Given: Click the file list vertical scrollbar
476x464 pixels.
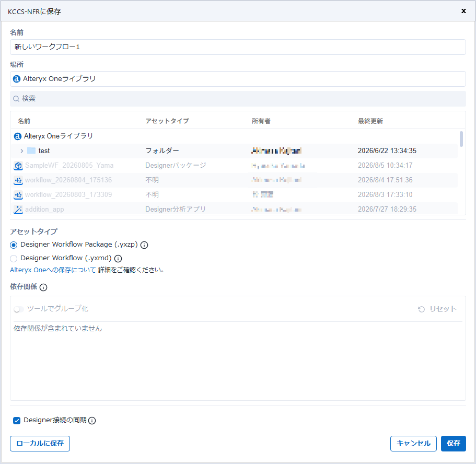Looking at the screenshot, I should click(x=461, y=139).
